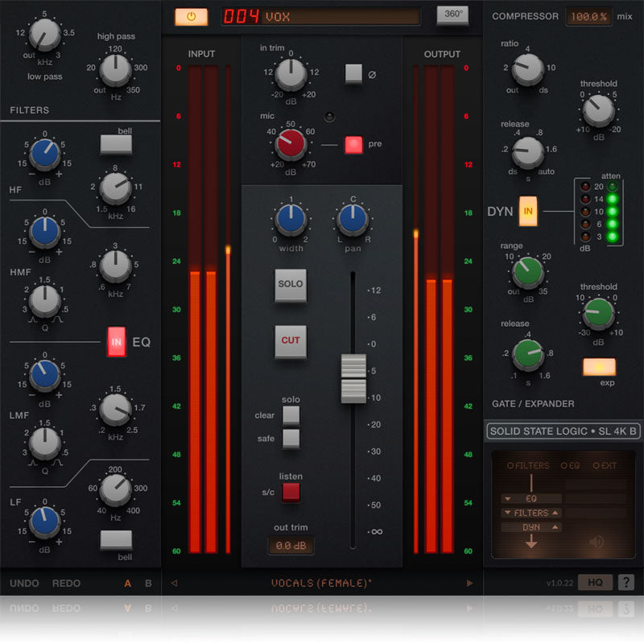Click the gate threshold green knob
Viewport: 644px width, 644px height.
tap(599, 313)
